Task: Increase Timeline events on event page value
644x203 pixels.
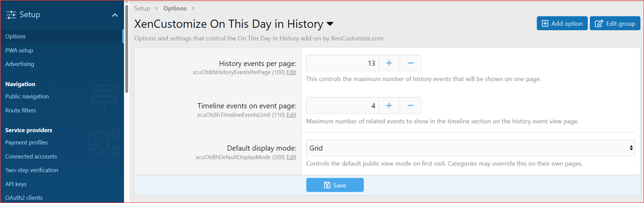Action: [x=389, y=106]
